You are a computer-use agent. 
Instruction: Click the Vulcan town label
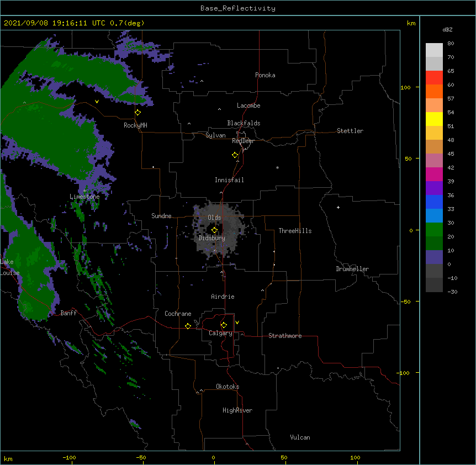point(300,437)
